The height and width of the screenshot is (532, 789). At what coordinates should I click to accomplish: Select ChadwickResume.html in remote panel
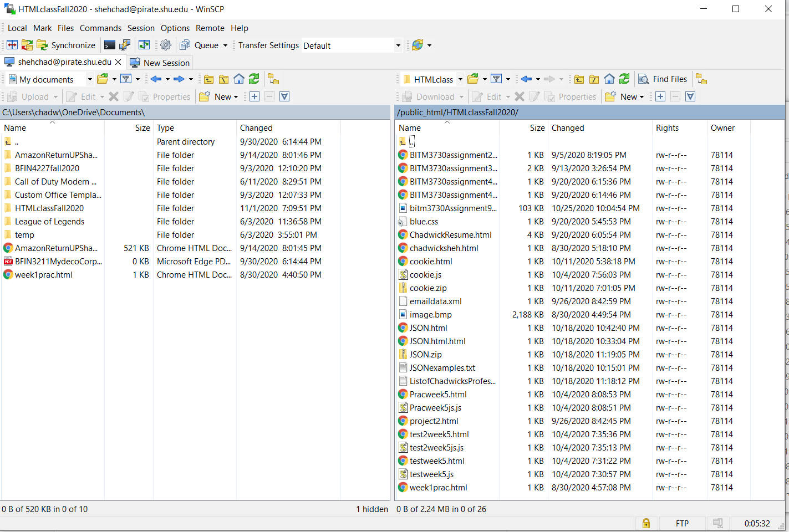(x=450, y=235)
